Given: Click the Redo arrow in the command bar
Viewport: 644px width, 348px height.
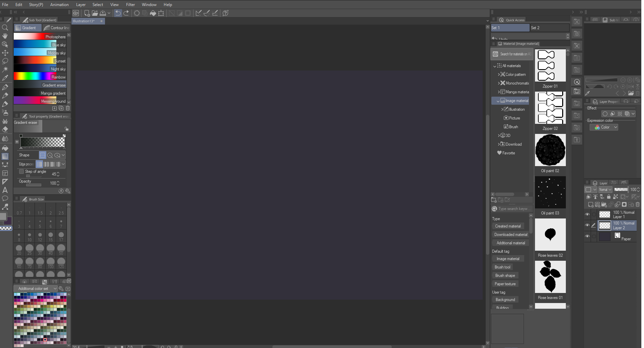Looking at the screenshot, I should tap(126, 13).
